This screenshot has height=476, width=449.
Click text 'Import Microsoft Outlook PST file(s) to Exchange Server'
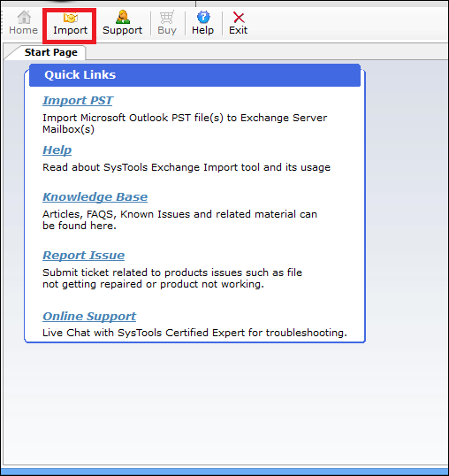185,118
